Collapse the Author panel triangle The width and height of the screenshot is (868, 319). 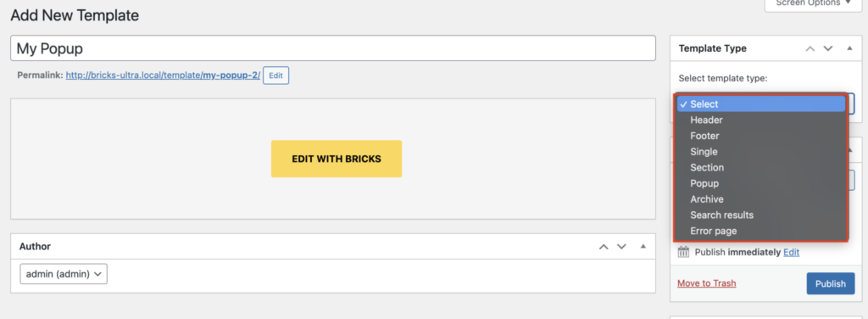[643, 246]
